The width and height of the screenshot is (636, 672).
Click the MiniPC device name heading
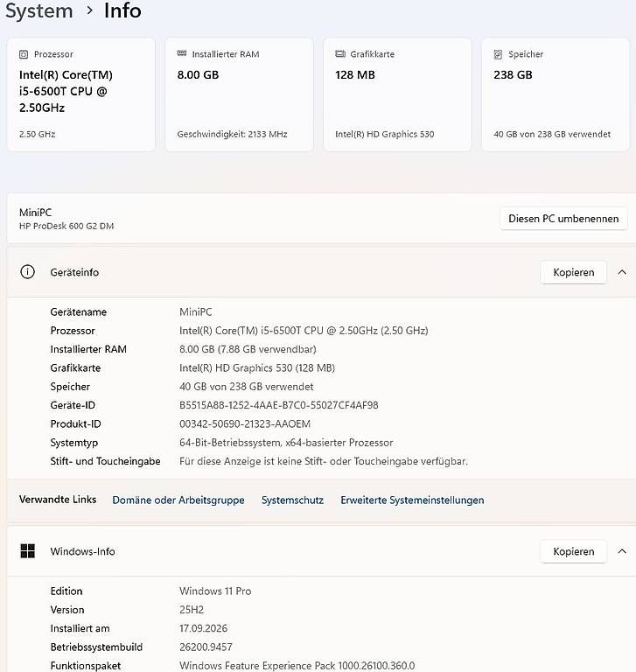(35, 213)
